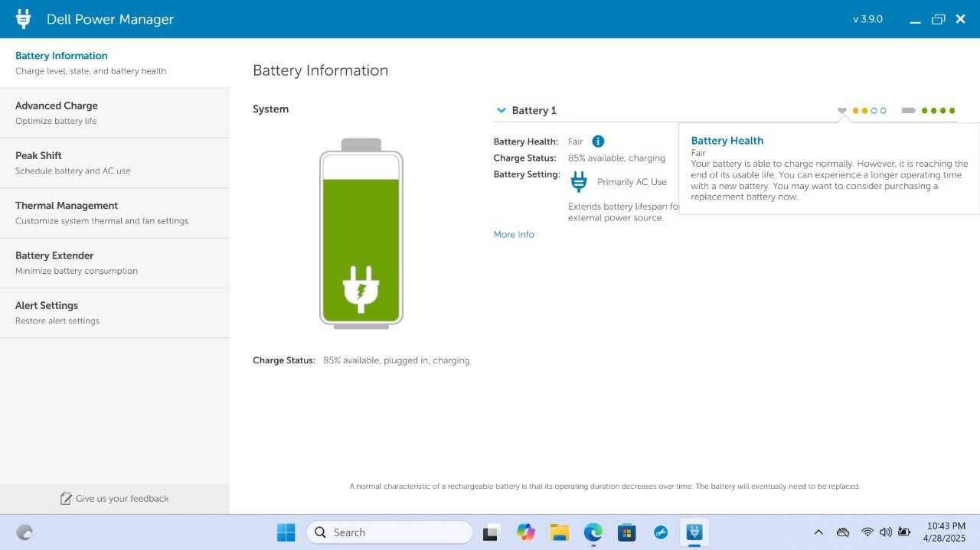Close the Dell Power Manager window
Viewport: 980px width, 550px height.
[x=961, y=19]
